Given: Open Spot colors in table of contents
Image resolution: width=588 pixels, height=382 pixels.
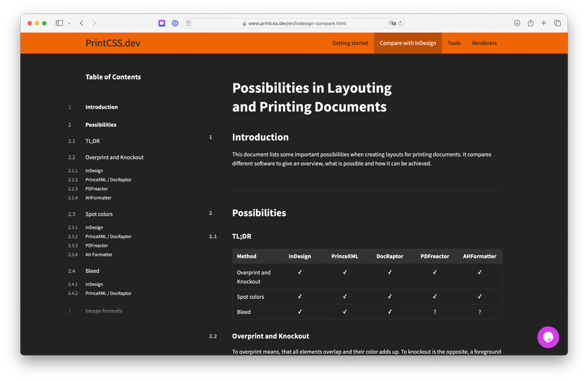Looking at the screenshot, I should (x=99, y=215).
